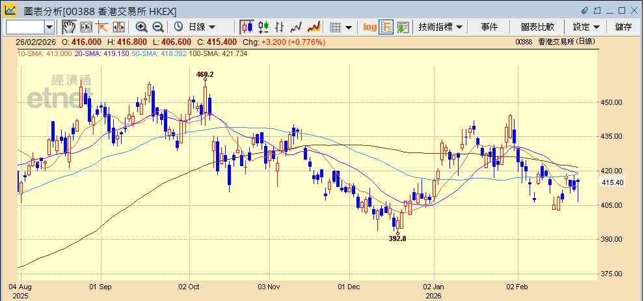This screenshot has width=644, height=301.
Task: Click the 20-SMA legend label
Action: pos(102,53)
